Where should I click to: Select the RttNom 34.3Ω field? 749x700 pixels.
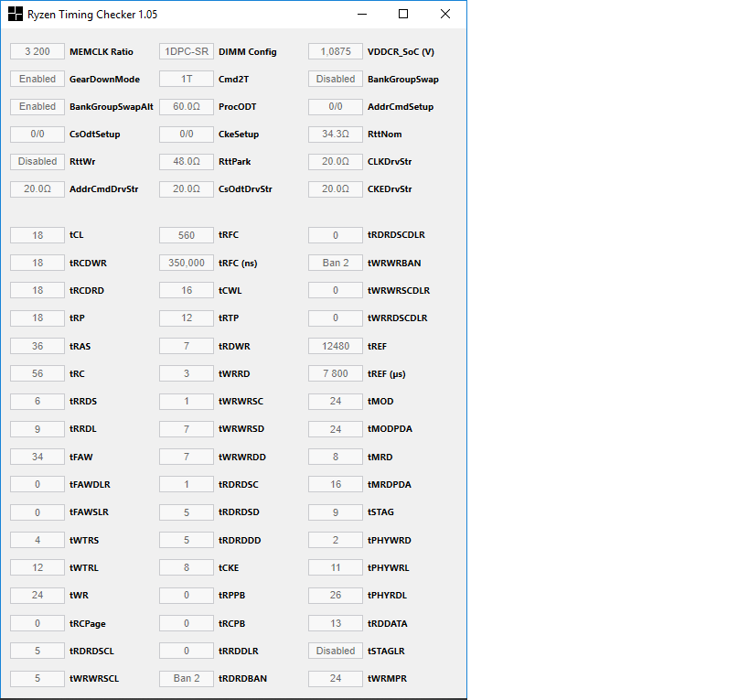tap(336, 135)
